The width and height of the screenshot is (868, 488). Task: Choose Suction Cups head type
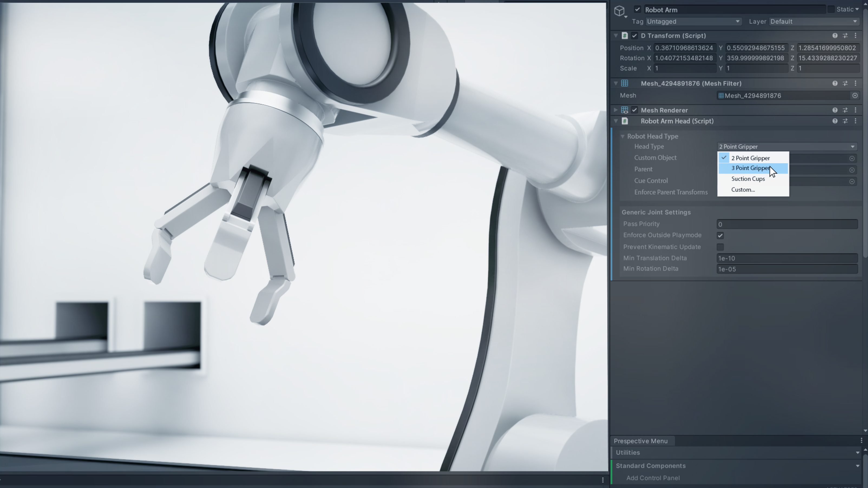[x=753, y=179]
